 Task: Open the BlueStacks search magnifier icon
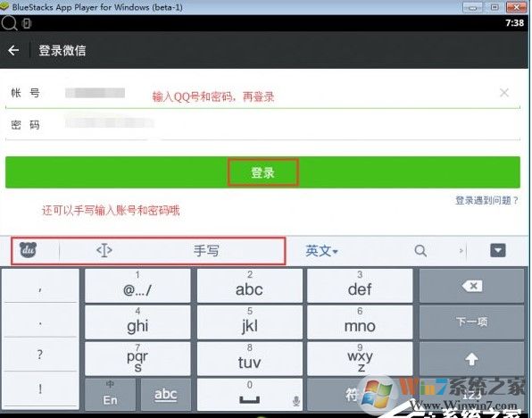click(9, 23)
